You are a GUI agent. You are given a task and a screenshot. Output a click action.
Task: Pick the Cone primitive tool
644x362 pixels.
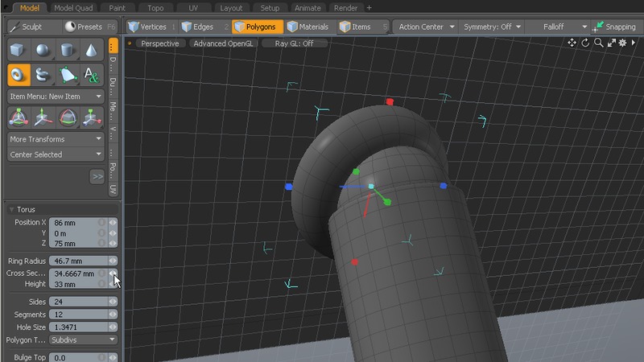pyautogui.click(x=92, y=51)
